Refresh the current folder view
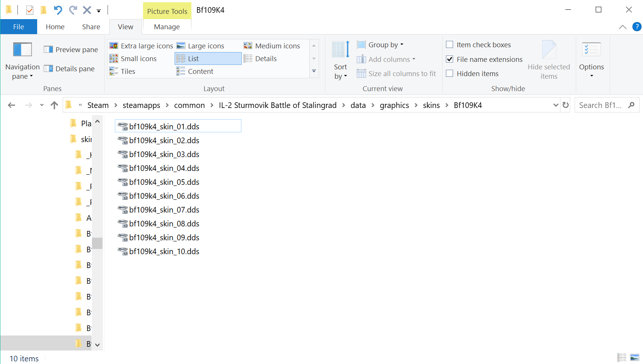Image resolution: width=643 pixels, height=364 pixels. pos(566,105)
